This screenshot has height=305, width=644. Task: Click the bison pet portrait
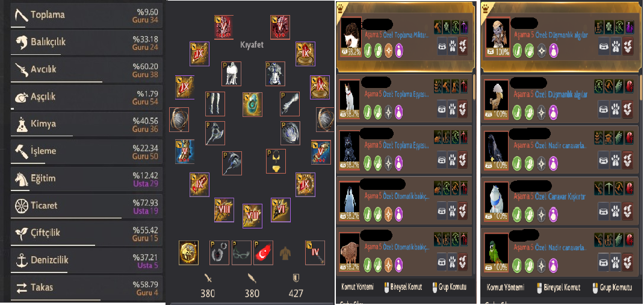pos(350,250)
